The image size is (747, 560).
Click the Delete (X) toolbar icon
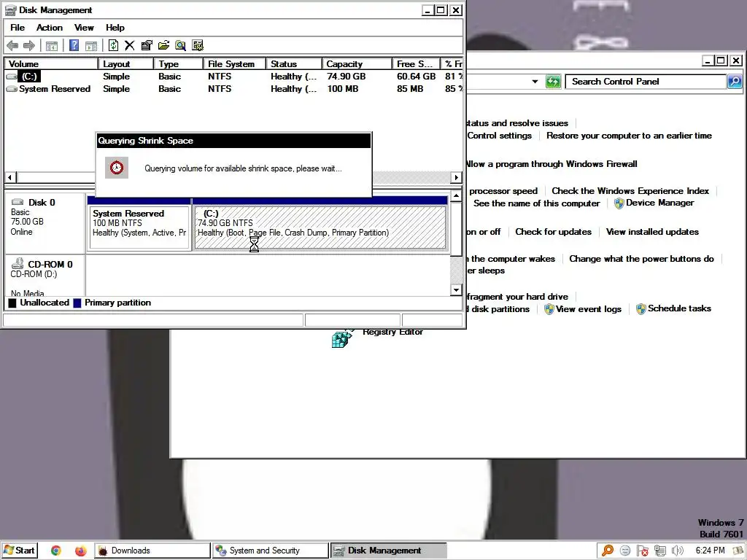[x=130, y=45]
